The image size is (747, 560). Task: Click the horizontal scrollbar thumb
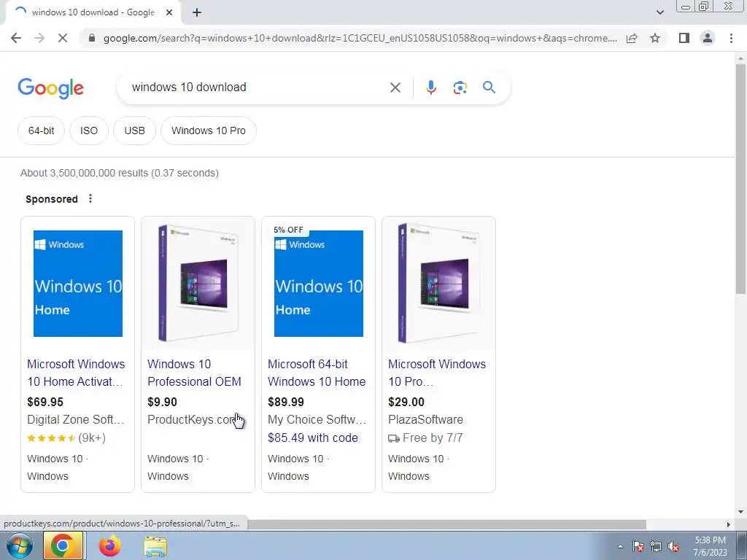(x=447, y=524)
